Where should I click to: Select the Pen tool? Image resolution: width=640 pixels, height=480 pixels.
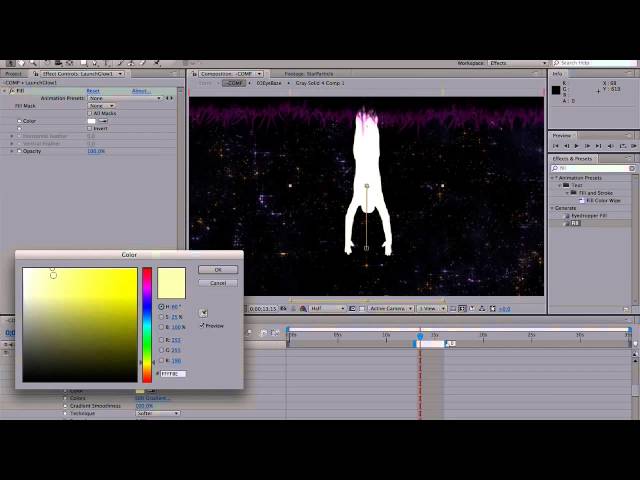coord(95,63)
